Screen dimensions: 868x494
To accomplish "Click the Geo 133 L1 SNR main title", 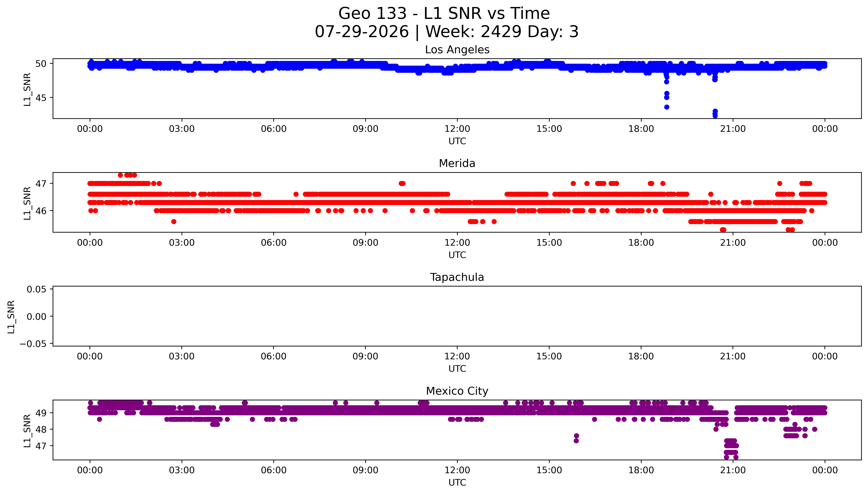I will tap(444, 14).
